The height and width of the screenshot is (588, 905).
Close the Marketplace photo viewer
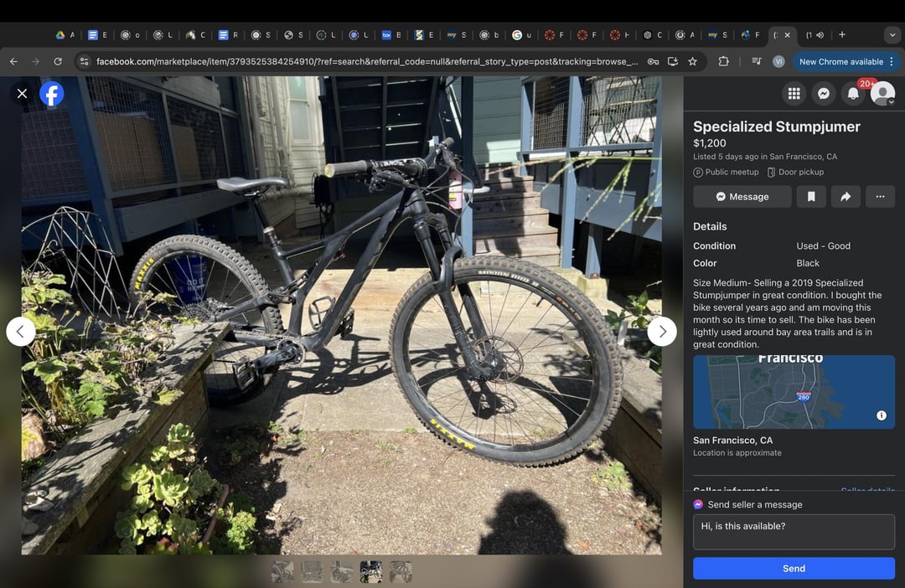22,94
